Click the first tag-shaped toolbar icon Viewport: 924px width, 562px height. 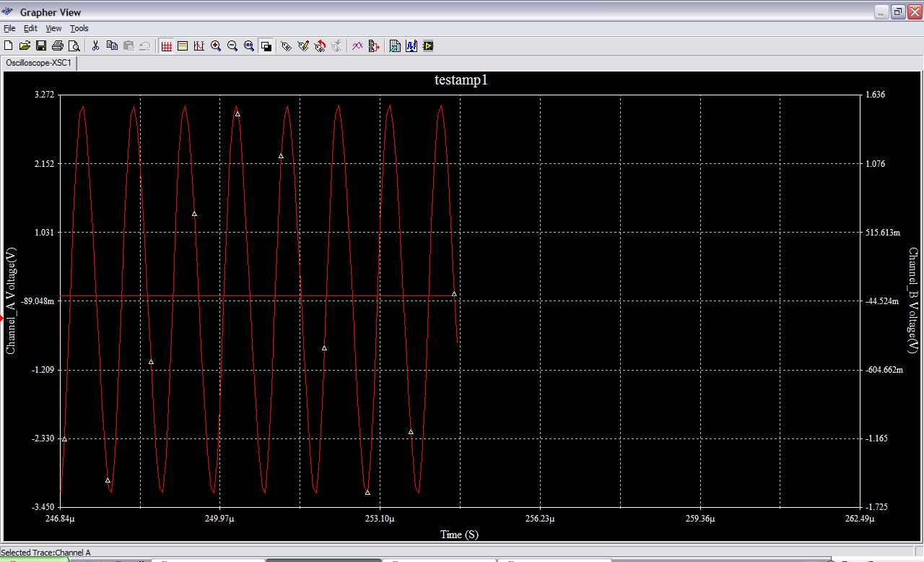point(287,46)
